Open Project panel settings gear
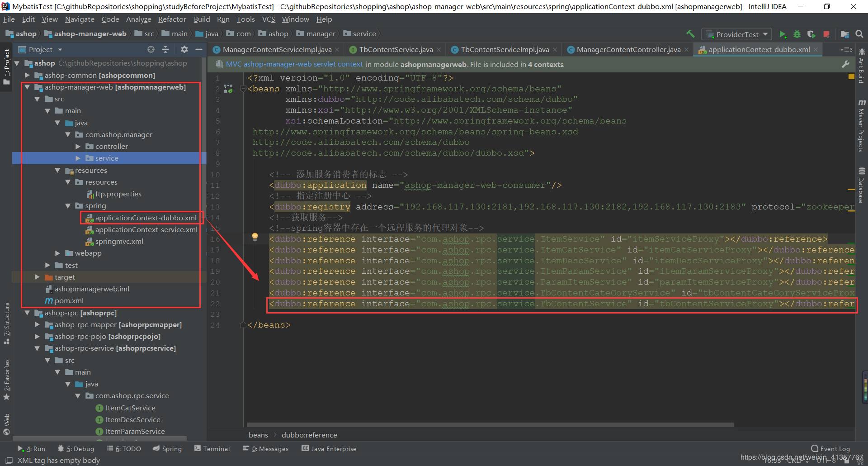This screenshot has height=466, width=868. point(184,49)
